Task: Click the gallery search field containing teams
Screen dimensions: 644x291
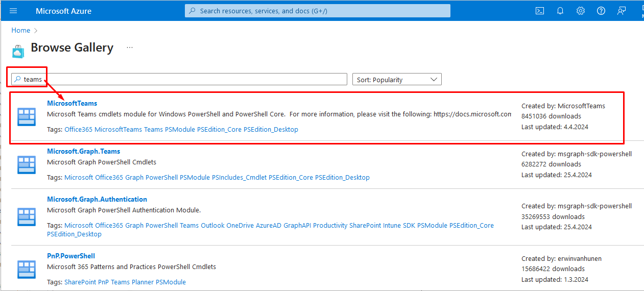Action: 179,79
